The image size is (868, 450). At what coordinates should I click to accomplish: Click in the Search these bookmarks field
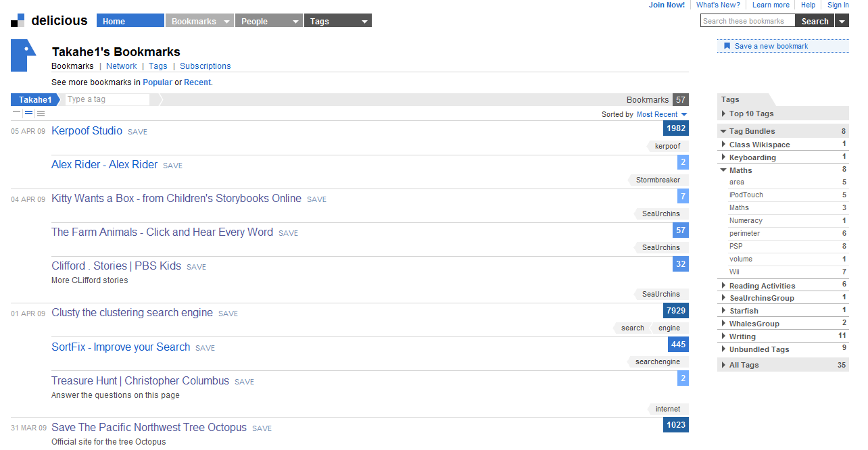[748, 21]
